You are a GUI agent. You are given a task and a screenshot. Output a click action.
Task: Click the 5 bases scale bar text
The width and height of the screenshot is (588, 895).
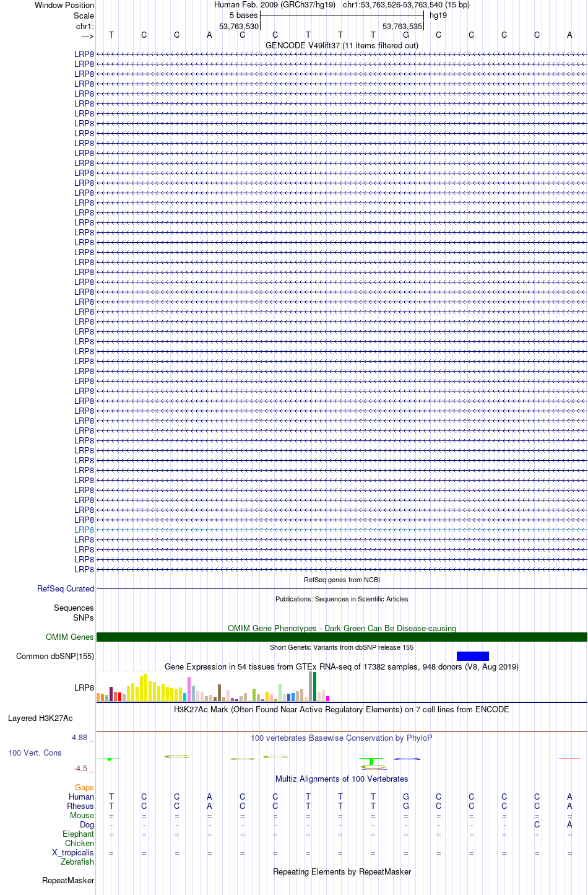click(243, 15)
